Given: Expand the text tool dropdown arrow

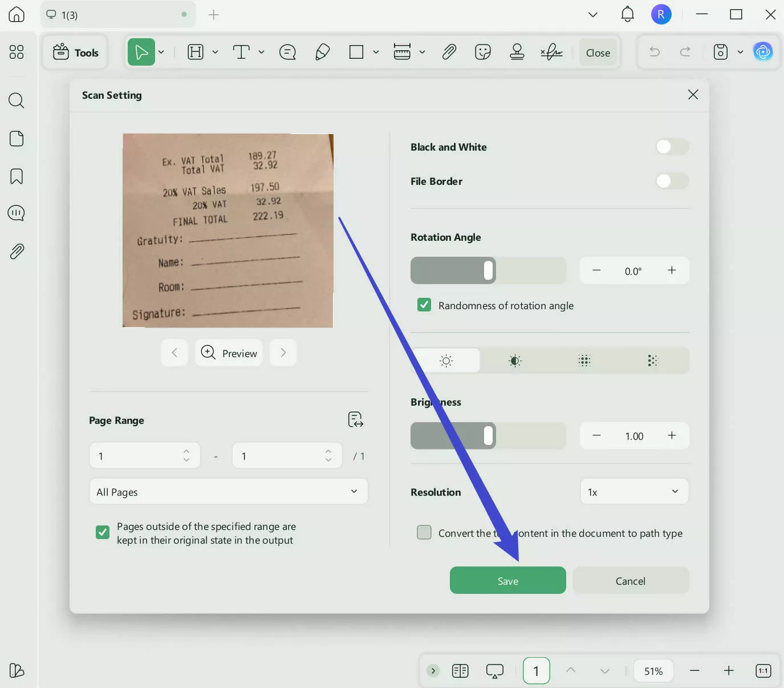Looking at the screenshot, I should pyautogui.click(x=262, y=52).
